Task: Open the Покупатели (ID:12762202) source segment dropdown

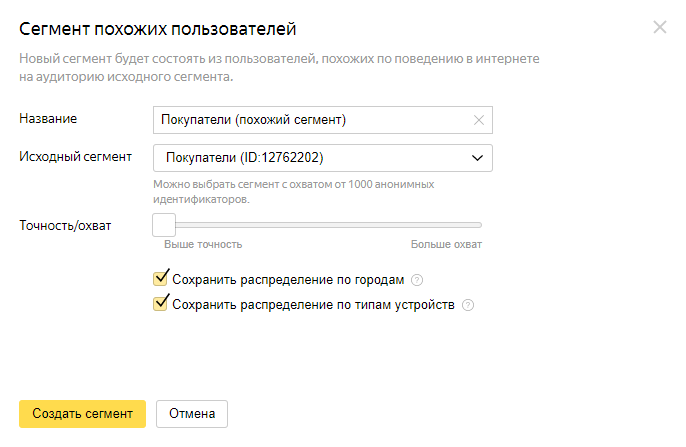Action: [x=323, y=158]
